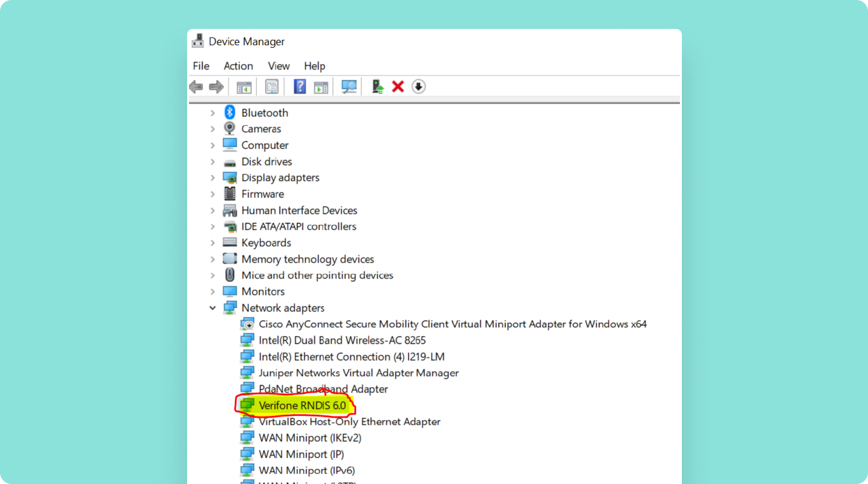Select VirtualBox Host-Only Ethernet Adapter
868x484 pixels.
(x=350, y=422)
